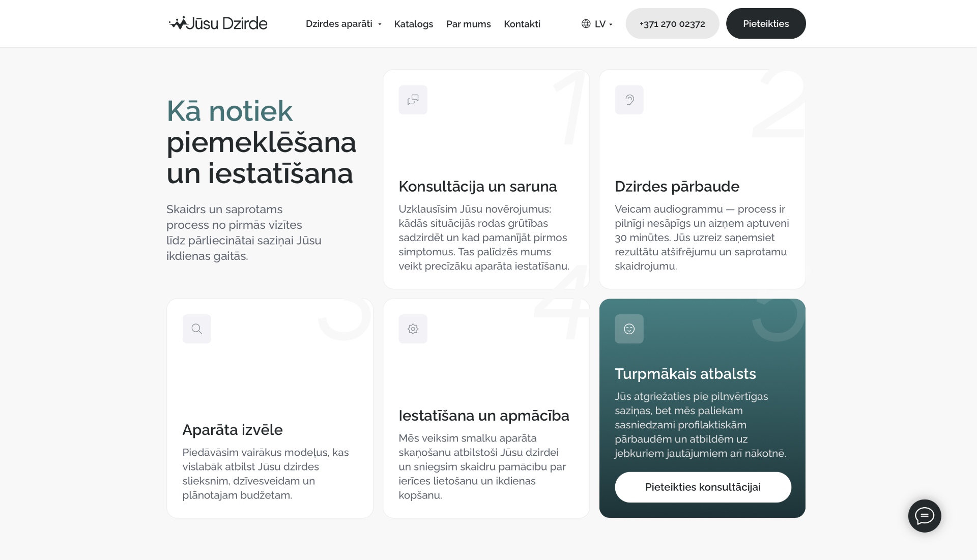Image resolution: width=977 pixels, height=560 pixels.
Task: Click the Jūsu Dzirde logo
Action: 218,23
